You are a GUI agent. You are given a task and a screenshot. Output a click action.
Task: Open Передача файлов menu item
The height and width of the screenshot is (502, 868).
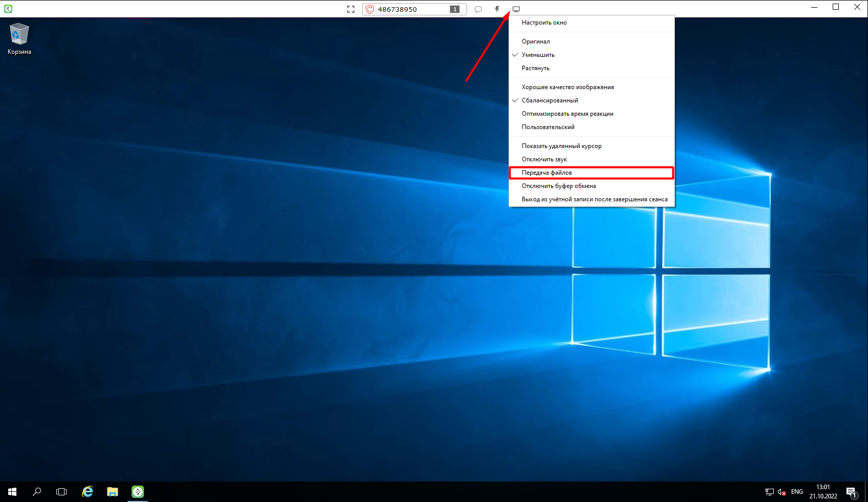(x=591, y=173)
